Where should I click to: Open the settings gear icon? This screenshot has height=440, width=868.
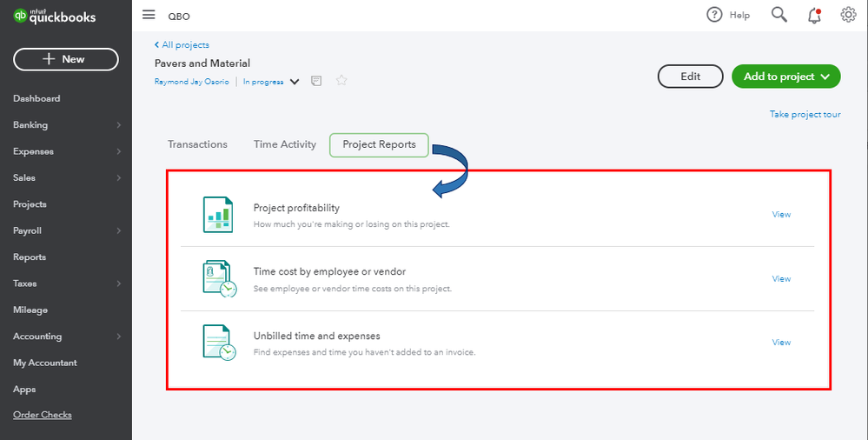click(848, 15)
